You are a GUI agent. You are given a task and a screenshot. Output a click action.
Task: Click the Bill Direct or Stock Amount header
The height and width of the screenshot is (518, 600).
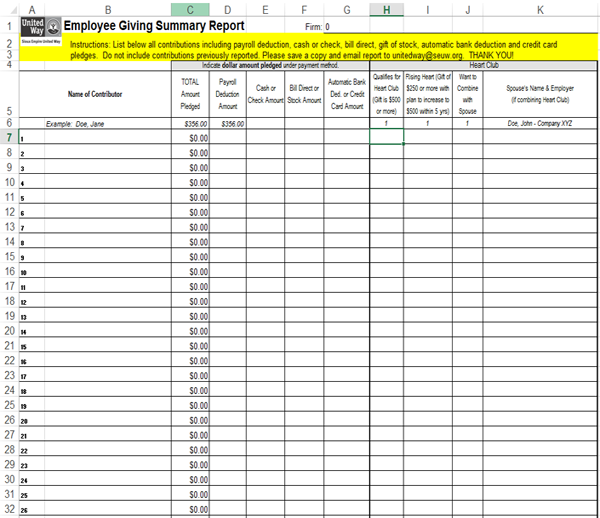(304, 94)
